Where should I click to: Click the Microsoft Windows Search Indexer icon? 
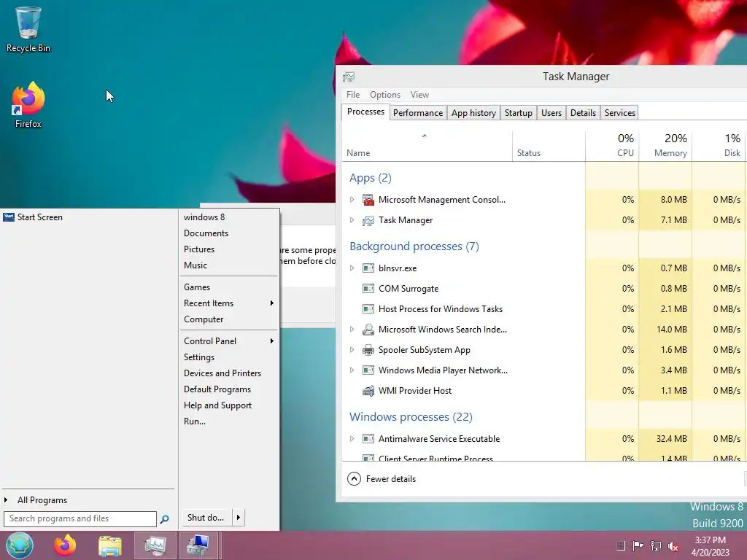point(368,330)
